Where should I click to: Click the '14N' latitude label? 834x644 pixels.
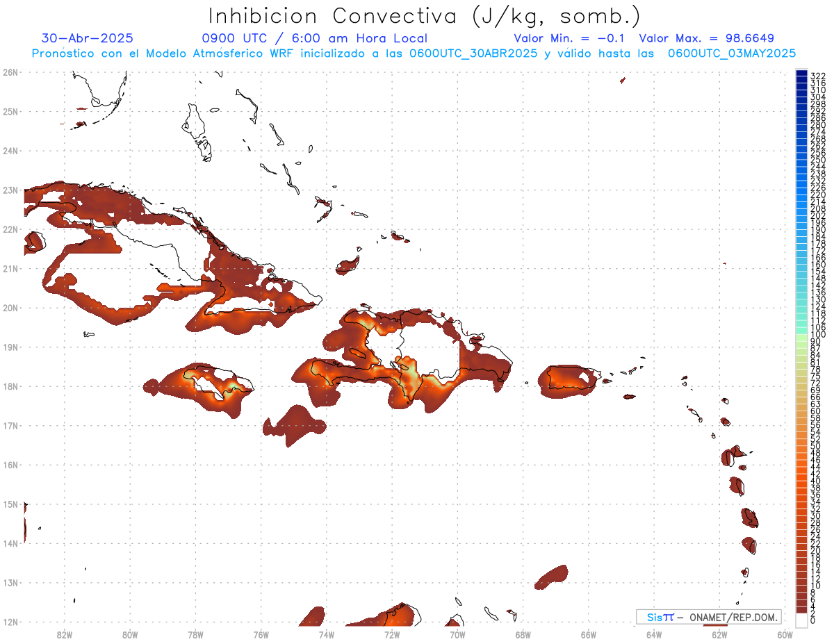coord(10,543)
